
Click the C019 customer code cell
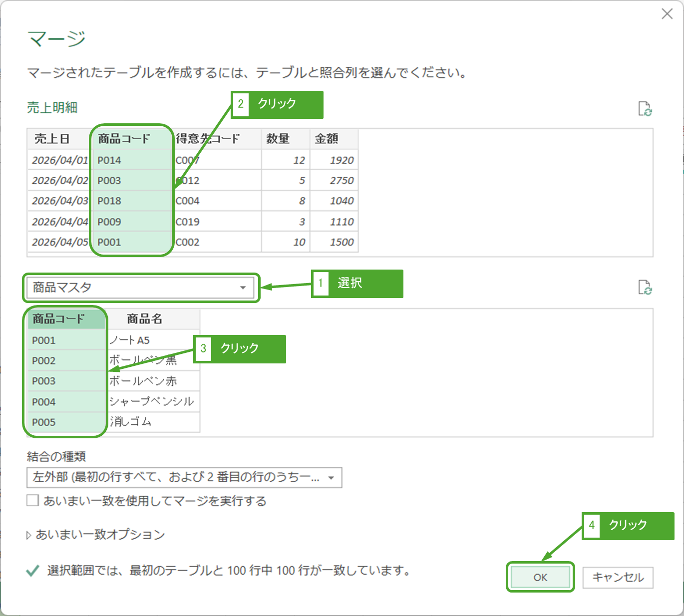[188, 222]
